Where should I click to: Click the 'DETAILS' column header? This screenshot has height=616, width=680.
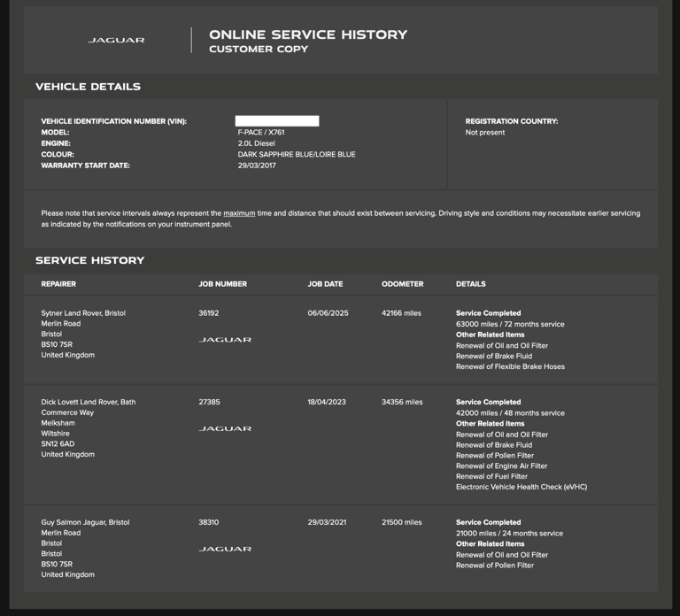click(470, 284)
